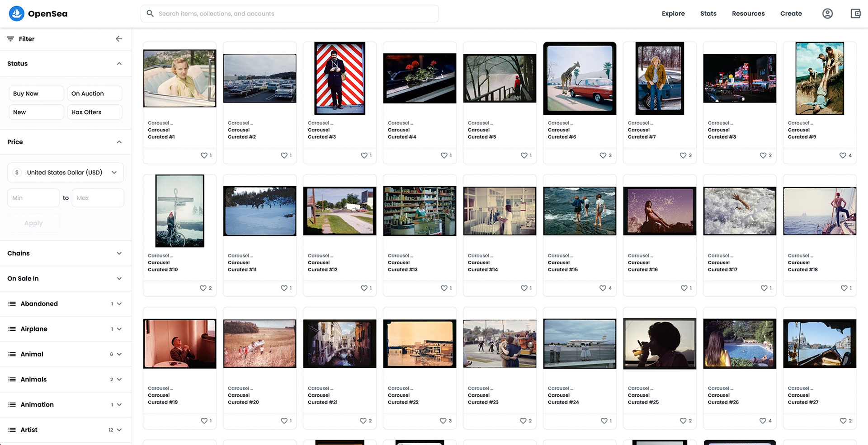Click the OpenSea logo icon

(17, 14)
